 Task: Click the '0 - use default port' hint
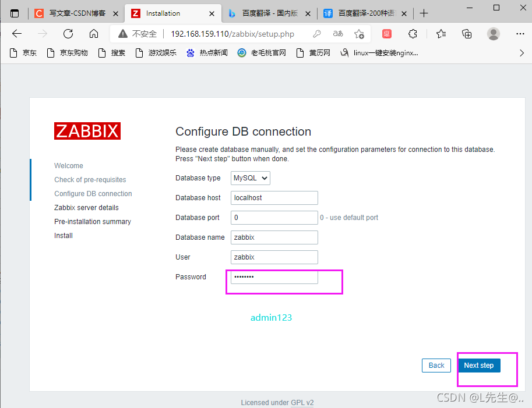point(349,218)
